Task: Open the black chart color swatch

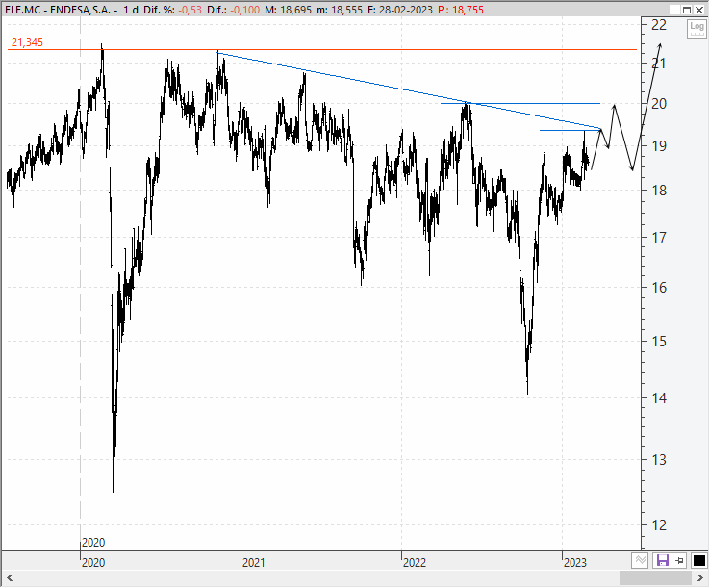Action: tap(699, 561)
